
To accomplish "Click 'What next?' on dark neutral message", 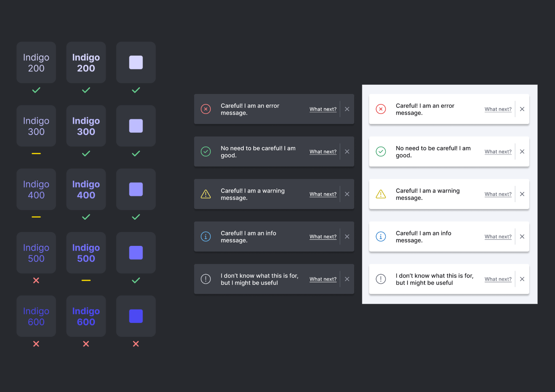I will 323,280.
